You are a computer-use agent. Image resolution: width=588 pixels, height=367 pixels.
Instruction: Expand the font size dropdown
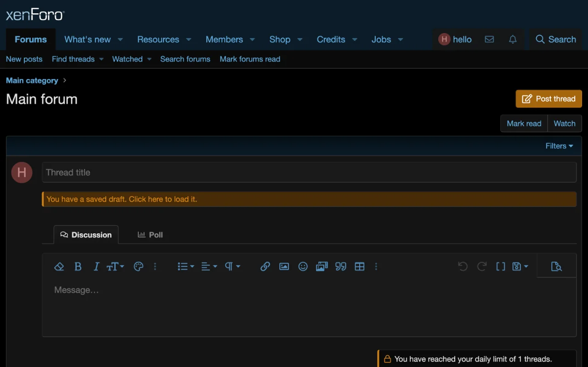(115, 266)
